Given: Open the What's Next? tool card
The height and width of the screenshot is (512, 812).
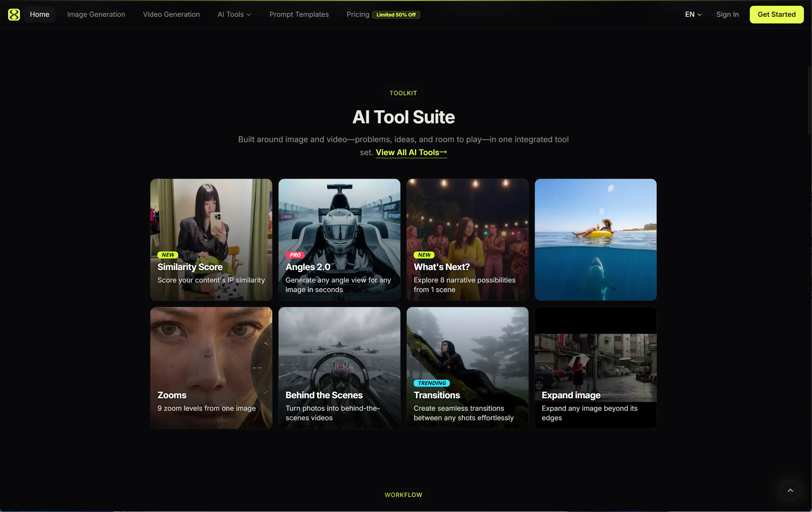Looking at the screenshot, I should point(467,240).
